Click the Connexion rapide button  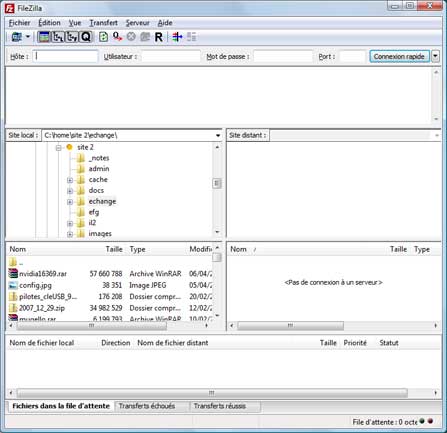(x=399, y=56)
